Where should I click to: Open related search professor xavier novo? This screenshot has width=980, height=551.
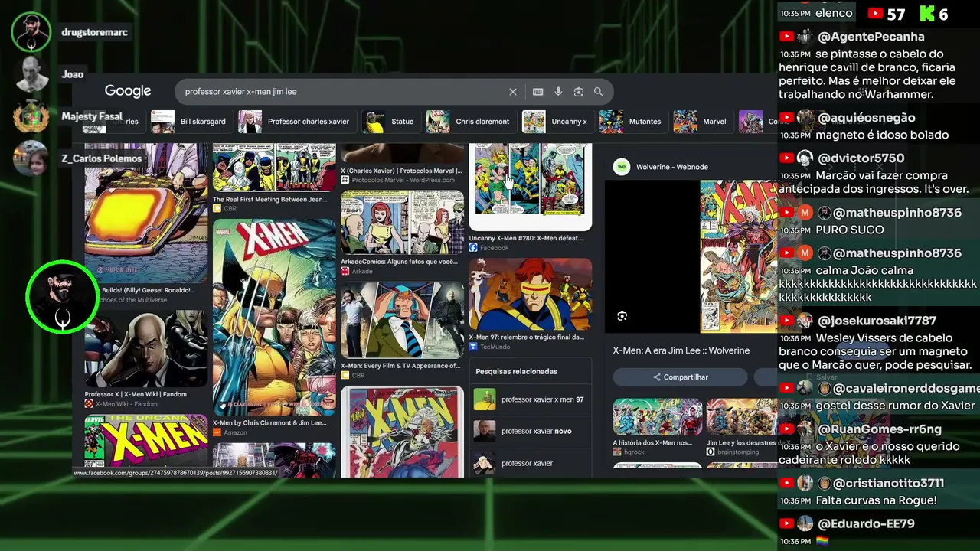pos(531,431)
